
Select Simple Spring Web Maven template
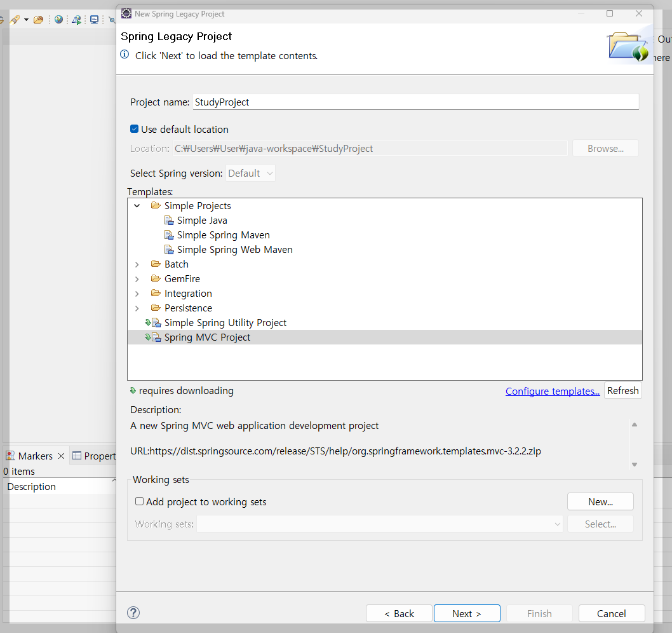[234, 250]
